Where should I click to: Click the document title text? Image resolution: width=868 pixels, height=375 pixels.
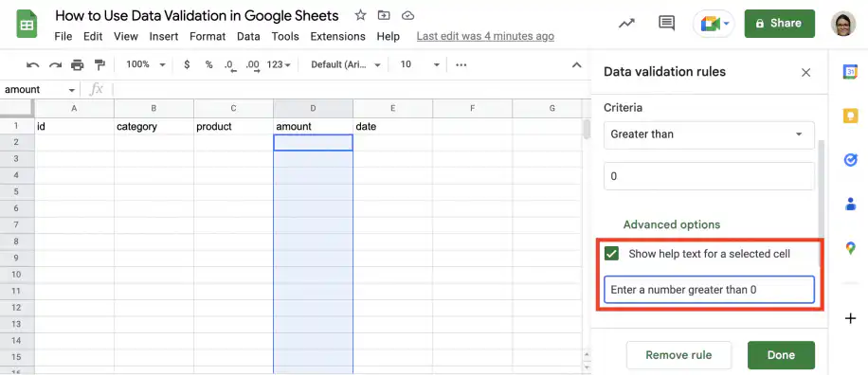[x=197, y=15]
